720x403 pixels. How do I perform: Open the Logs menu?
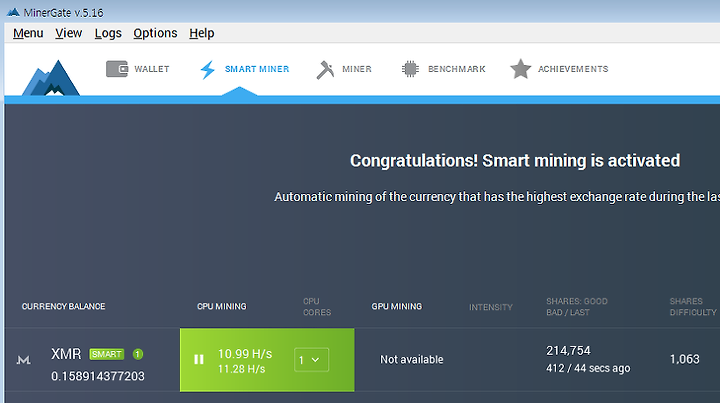coord(108,33)
